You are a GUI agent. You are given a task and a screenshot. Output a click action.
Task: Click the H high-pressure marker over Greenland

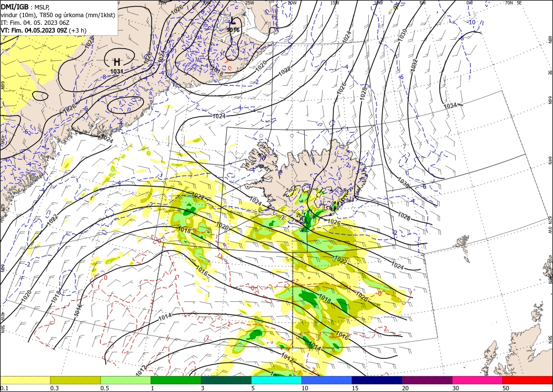pos(117,62)
